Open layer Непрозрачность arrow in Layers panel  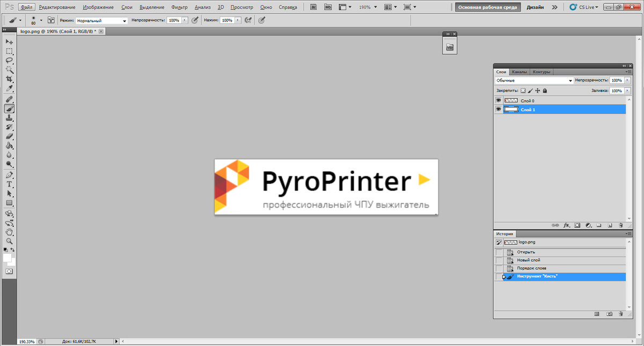(627, 80)
